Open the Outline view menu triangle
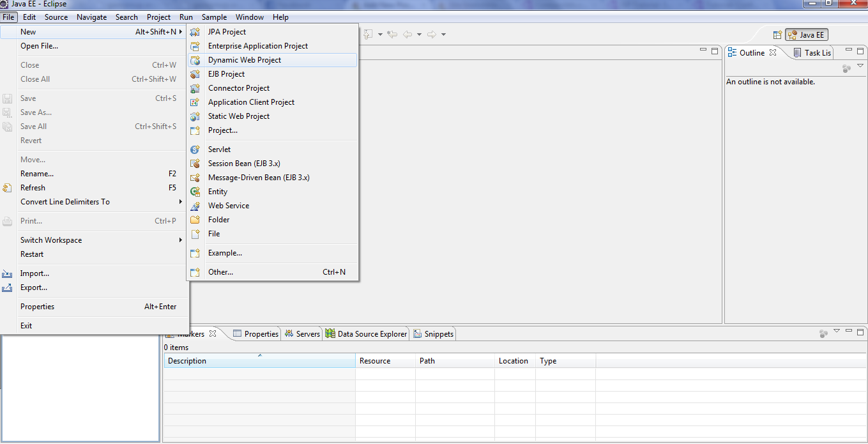Screen dimensions: 868x444 tap(860, 66)
